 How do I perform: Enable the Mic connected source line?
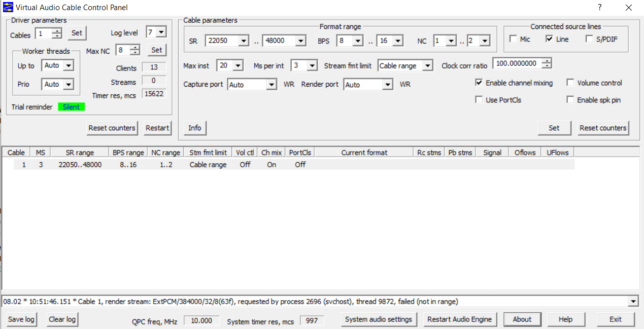pos(514,39)
